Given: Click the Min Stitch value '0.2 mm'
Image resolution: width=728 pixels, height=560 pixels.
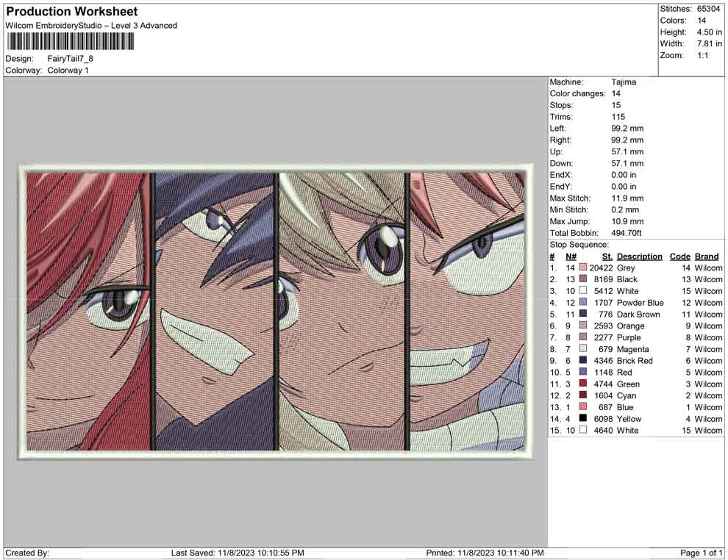Looking at the screenshot, I should (625, 209).
